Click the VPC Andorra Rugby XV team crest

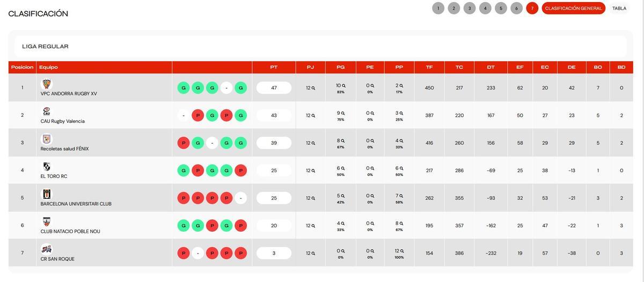(x=47, y=84)
